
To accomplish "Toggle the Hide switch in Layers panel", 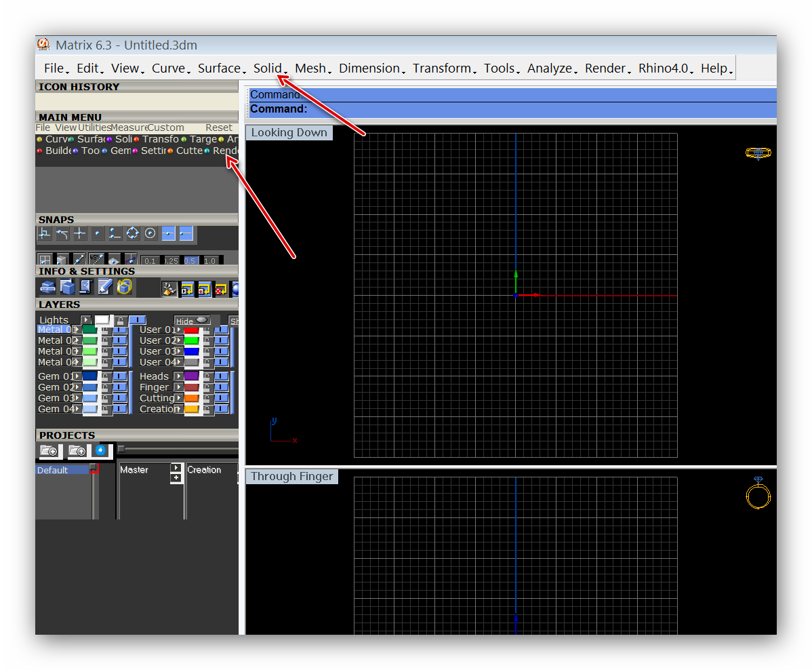I will (192, 321).
